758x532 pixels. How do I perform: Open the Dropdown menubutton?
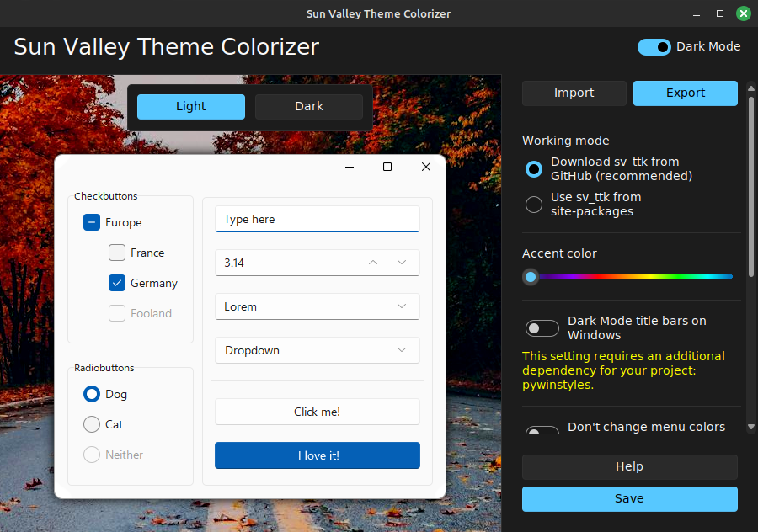click(x=317, y=350)
